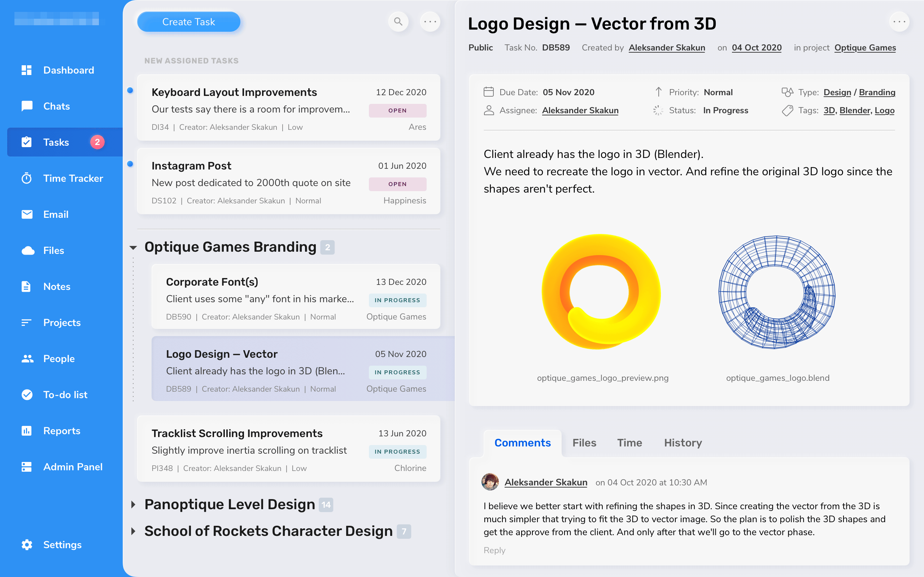This screenshot has height=577, width=924.
Task: Open task list more options menu
Action: (x=430, y=22)
